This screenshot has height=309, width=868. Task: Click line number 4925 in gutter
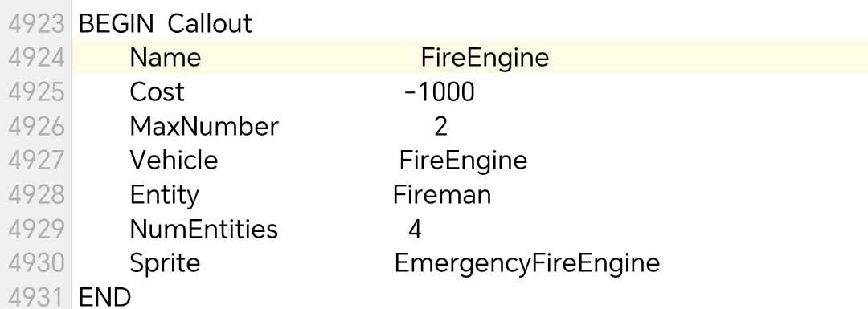tap(36, 92)
